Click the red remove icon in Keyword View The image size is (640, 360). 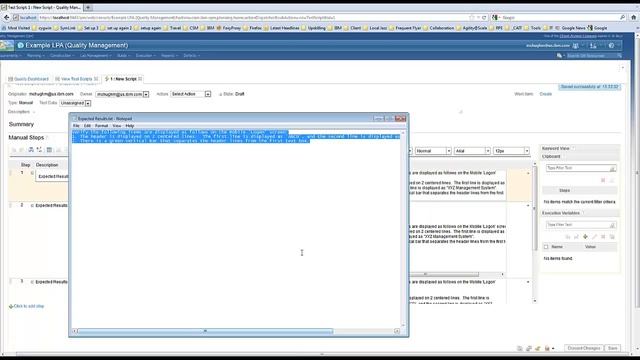pyautogui.click(x=603, y=180)
